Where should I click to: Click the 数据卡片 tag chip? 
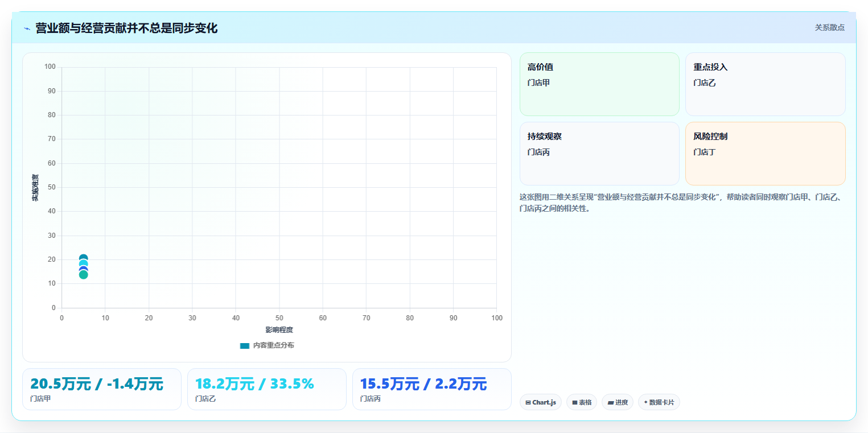[x=659, y=402]
